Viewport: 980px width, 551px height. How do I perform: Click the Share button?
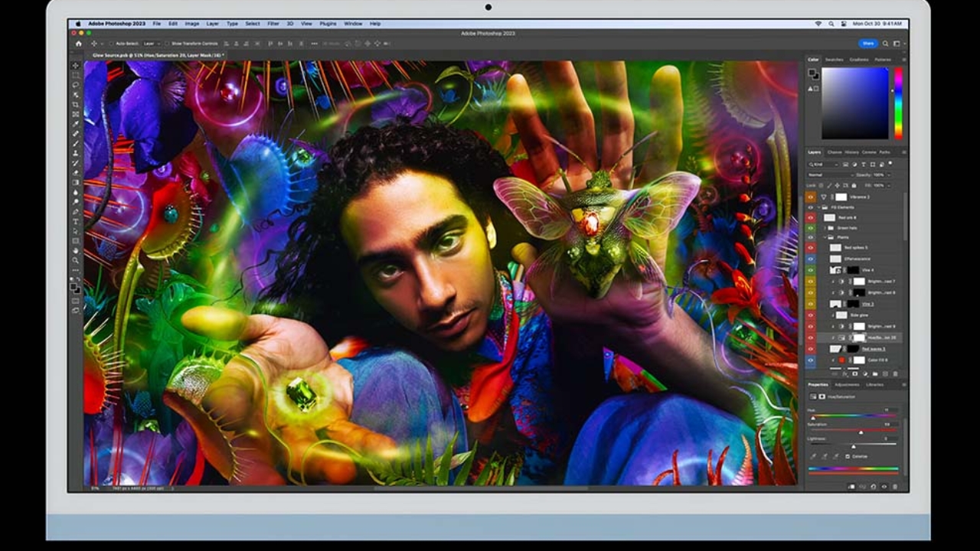click(867, 44)
